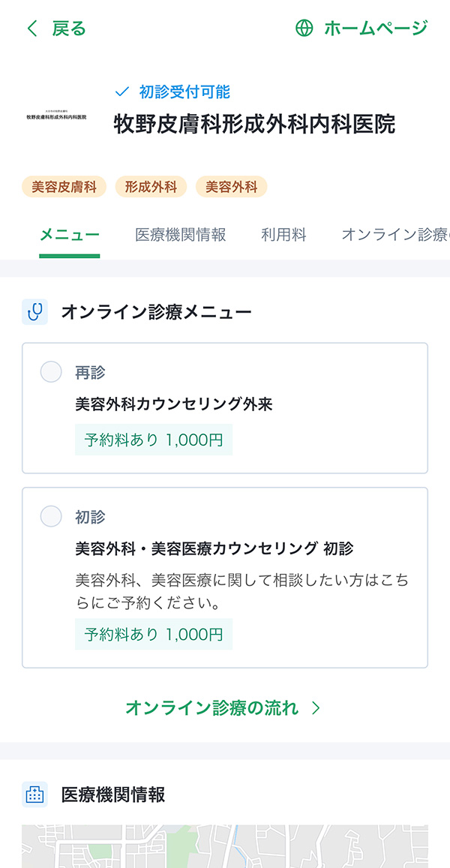Click the globe icon next to ホームページ
This screenshot has height=868, width=450.
click(304, 29)
